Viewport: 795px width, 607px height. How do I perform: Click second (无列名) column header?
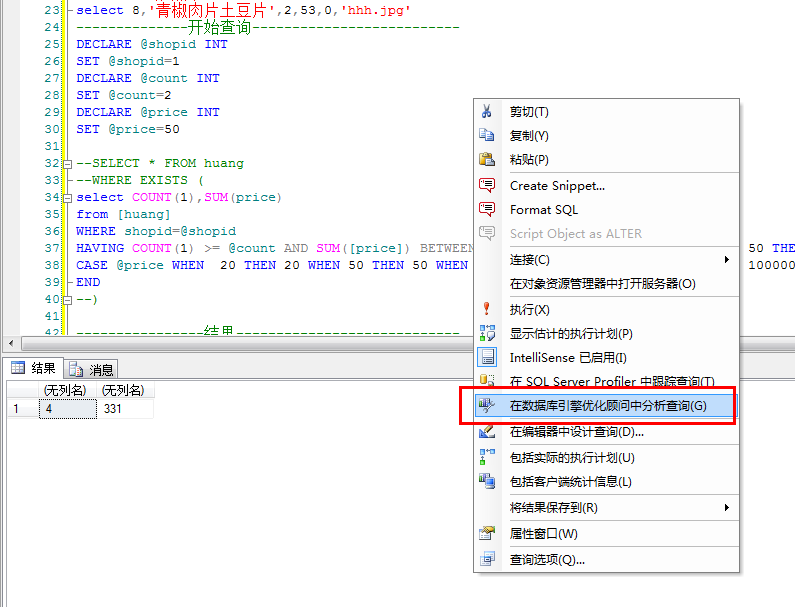pos(125,390)
